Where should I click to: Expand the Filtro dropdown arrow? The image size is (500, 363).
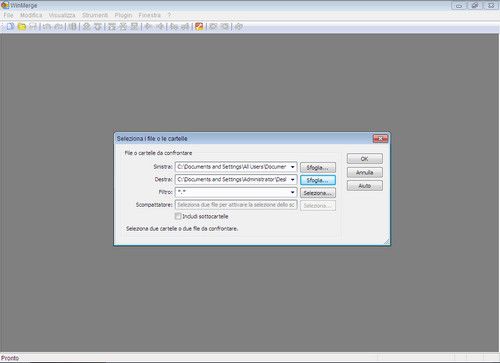292,192
